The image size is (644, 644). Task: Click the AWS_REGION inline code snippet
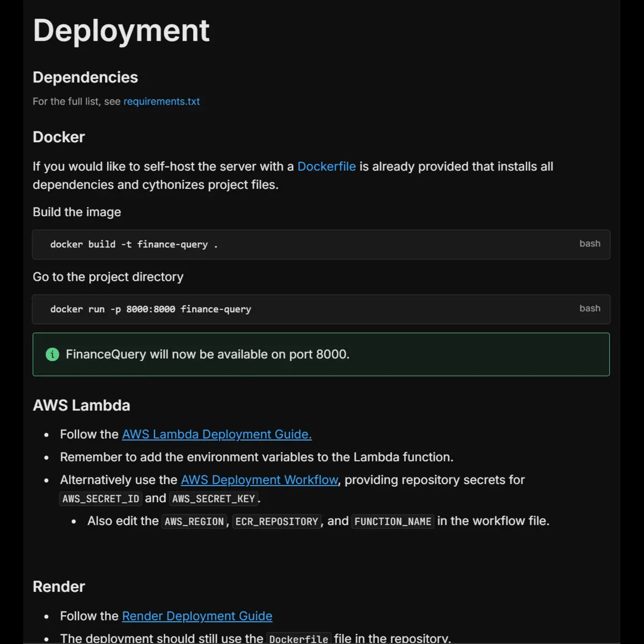pos(194,521)
